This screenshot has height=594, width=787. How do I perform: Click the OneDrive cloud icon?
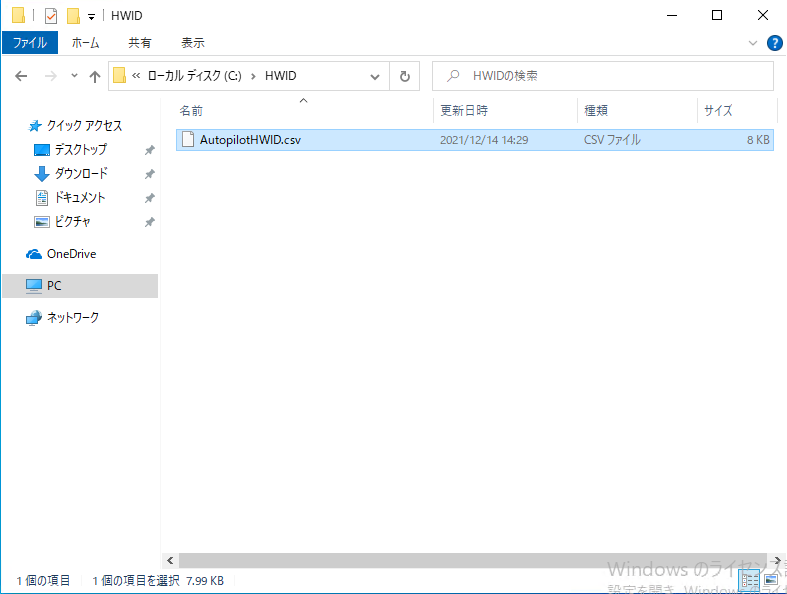point(34,254)
